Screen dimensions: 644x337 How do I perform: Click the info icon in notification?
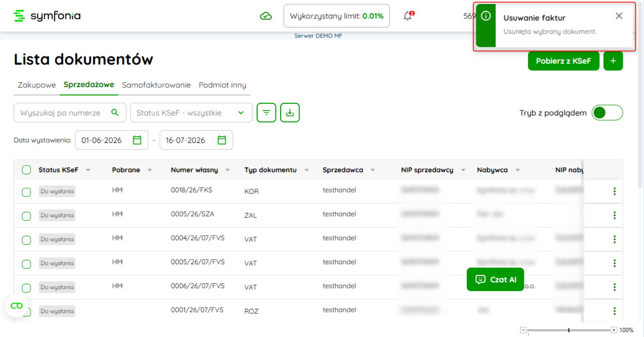(486, 16)
